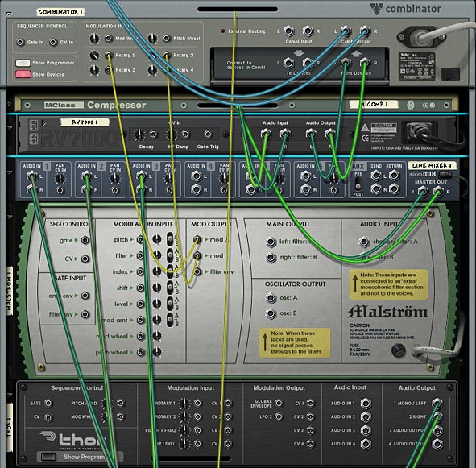Screen dimensions: 476x468
Task: Toggle Malström mod amt A/B target switch
Action: pyautogui.click(x=170, y=320)
